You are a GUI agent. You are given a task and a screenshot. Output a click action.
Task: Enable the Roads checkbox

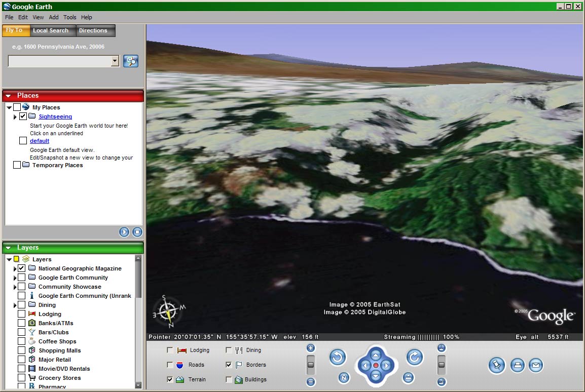click(x=170, y=365)
